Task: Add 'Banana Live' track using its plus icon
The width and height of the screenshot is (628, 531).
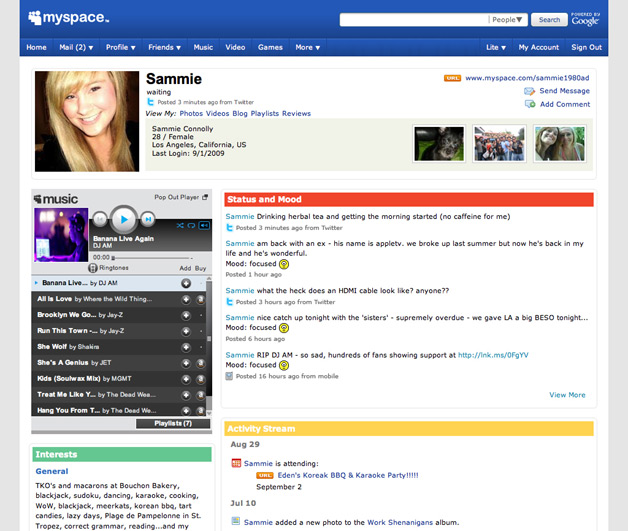Action: point(186,284)
